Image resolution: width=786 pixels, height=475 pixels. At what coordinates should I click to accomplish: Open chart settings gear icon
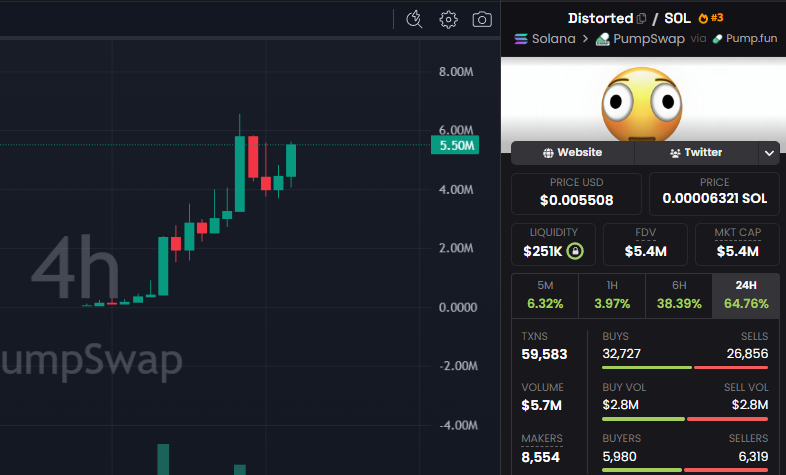(x=448, y=20)
